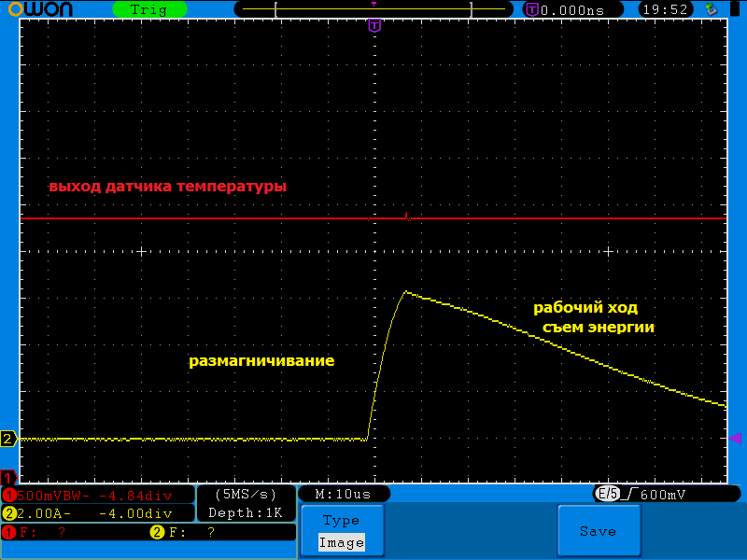Click the Depth:1K memory depth readout
This screenshot has height=560, width=747.
(x=246, y=512)
